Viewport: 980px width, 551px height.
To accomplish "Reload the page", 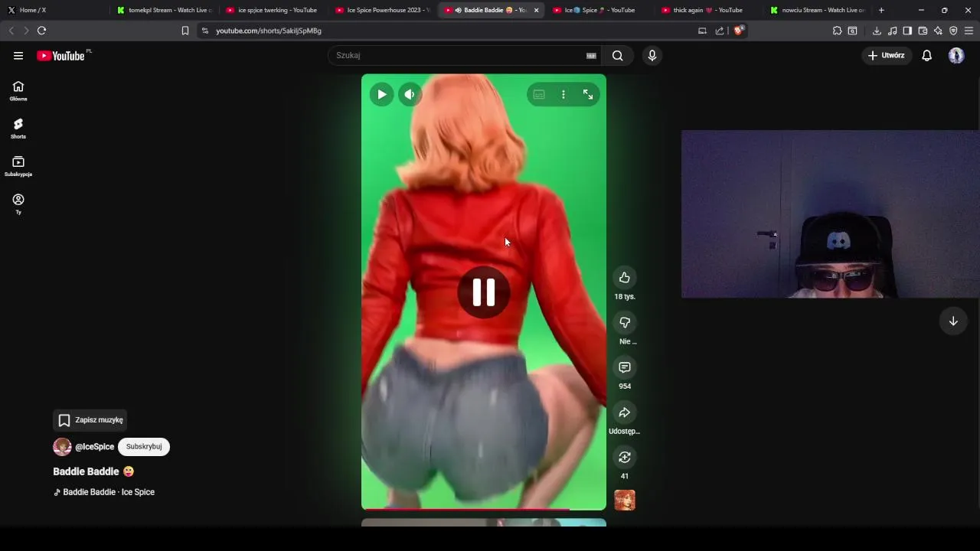I will pos(41,31).
